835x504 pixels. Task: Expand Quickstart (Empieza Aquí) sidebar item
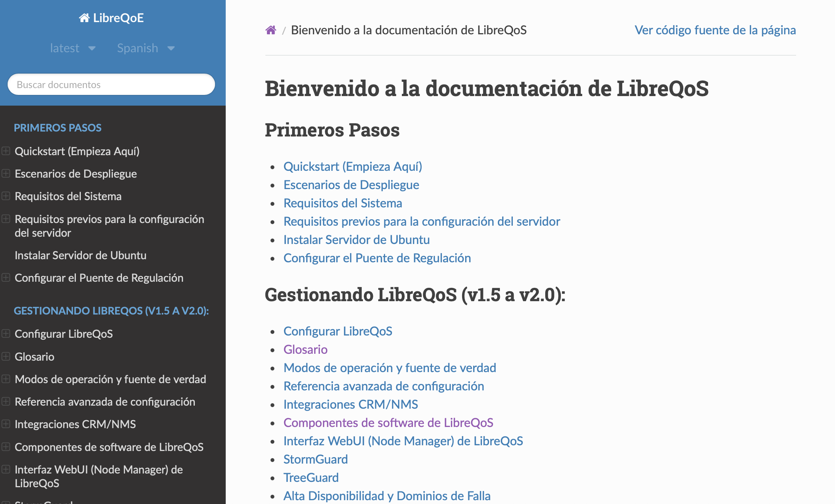(x=6, y=151)
